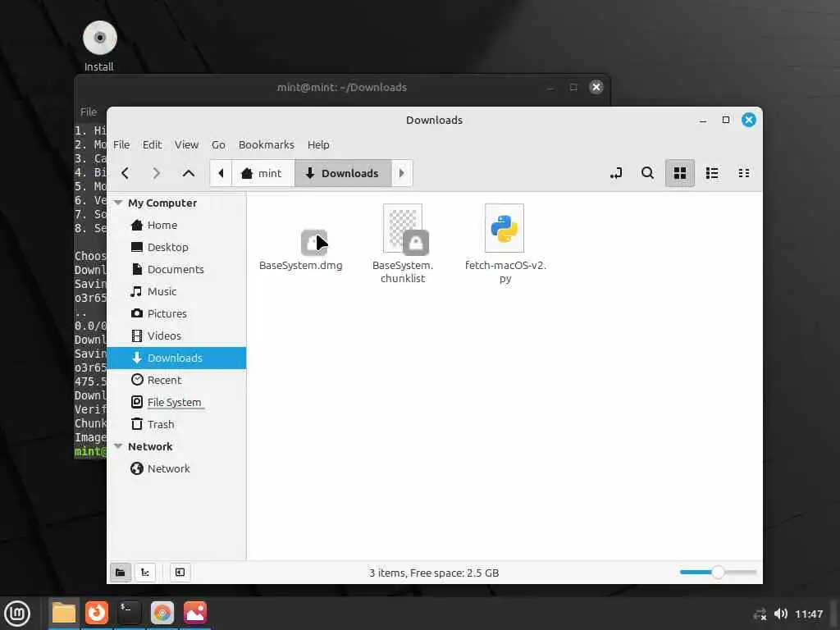840x630 pixels.
Task: Open Network in the sidebar
Action: 176,468
